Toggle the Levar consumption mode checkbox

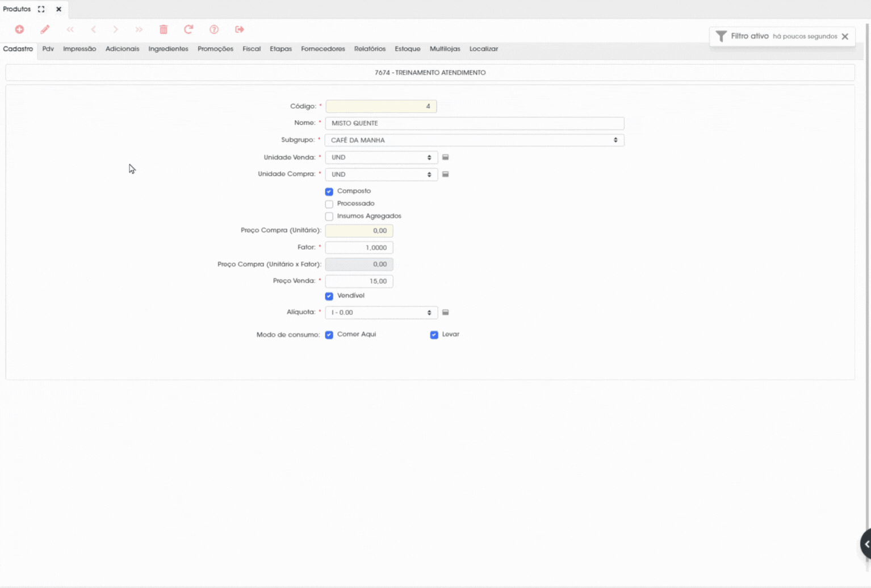[434, 335]
